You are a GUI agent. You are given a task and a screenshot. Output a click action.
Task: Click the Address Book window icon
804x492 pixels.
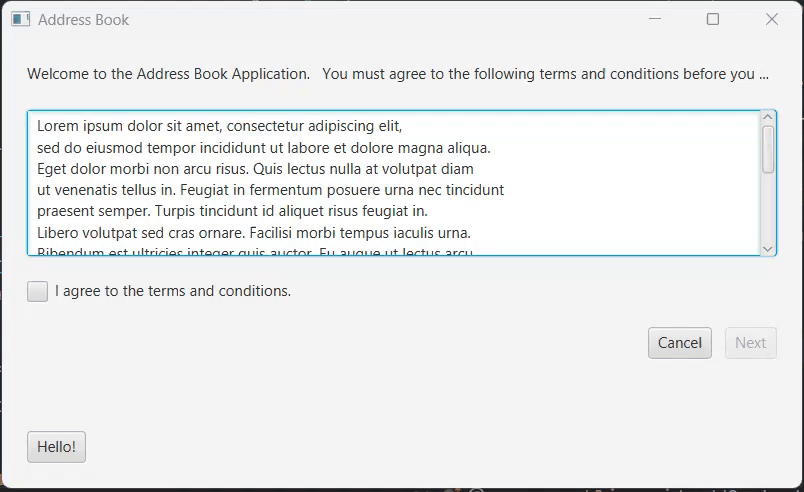tap(21, 19)
